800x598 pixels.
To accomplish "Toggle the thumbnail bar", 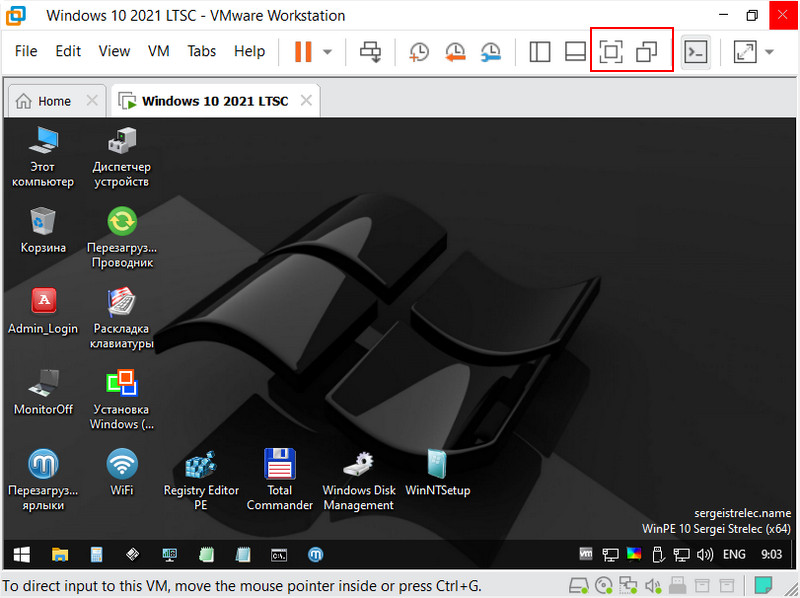I will click(575, 52).
